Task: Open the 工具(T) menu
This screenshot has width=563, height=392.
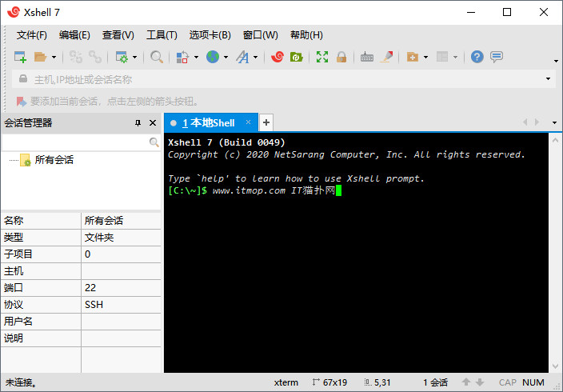Action: pyautogui.click(x=162, y=35)
